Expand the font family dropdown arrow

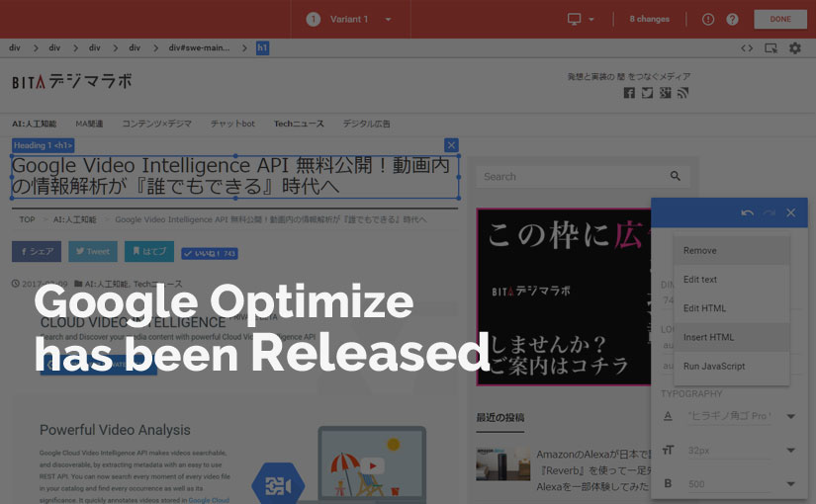pos(790,416)
